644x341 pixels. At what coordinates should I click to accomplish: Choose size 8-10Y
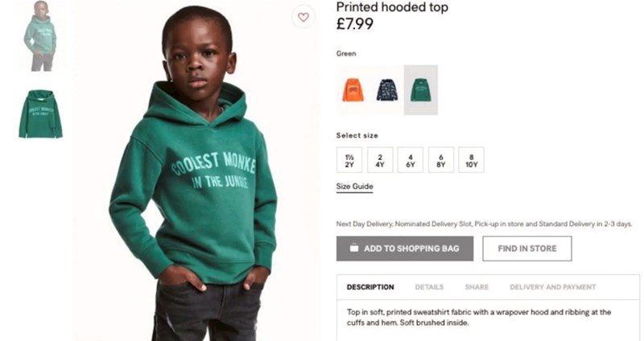click(x=472, y=160)
